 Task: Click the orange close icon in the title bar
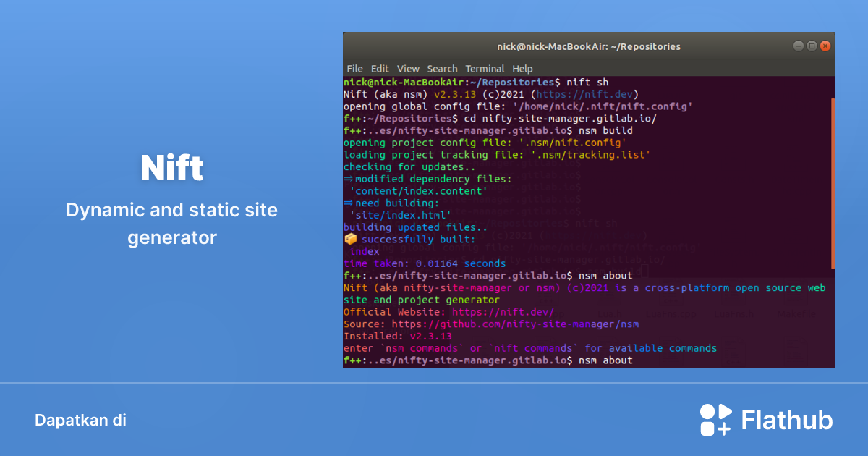825,46
